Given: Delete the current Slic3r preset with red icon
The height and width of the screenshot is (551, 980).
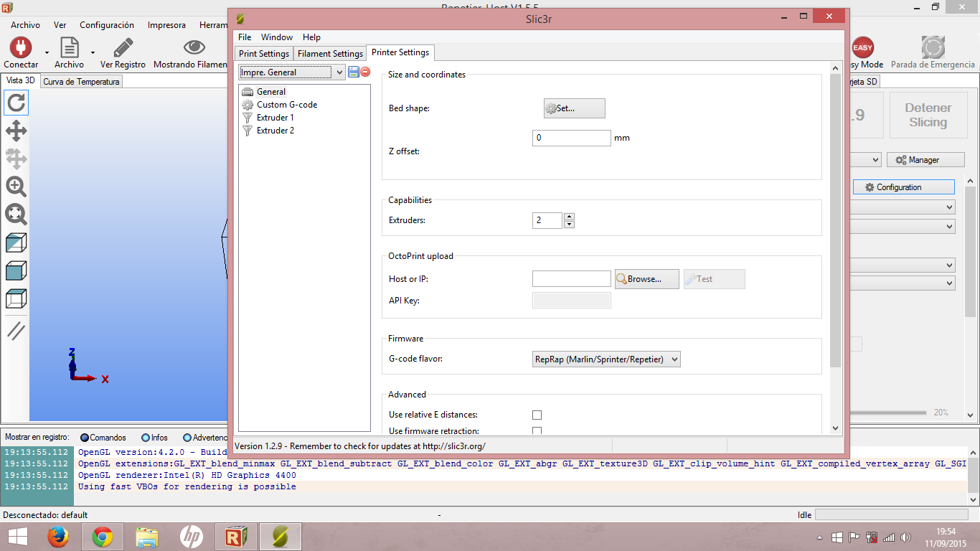Looking at the screenshot, I should point(365,72).
